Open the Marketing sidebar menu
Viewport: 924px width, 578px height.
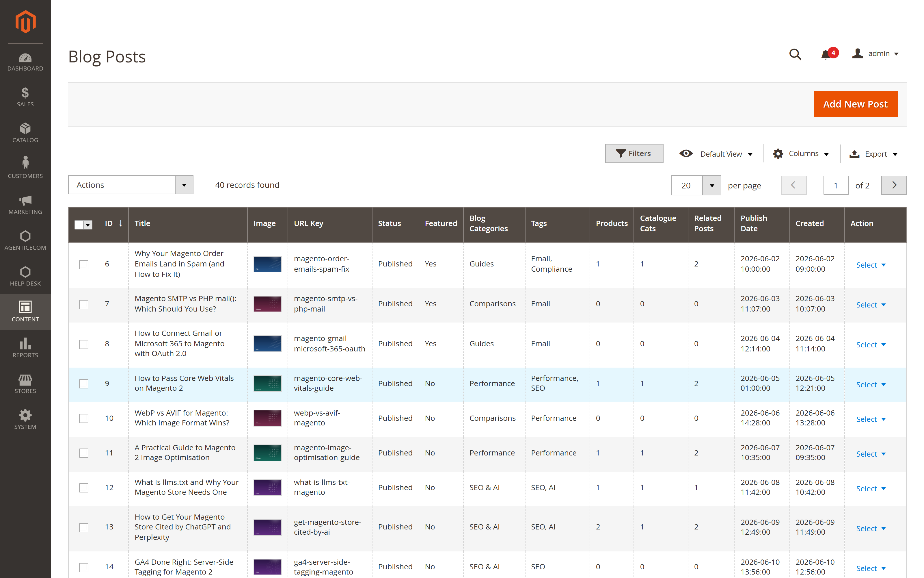point(25,205)
